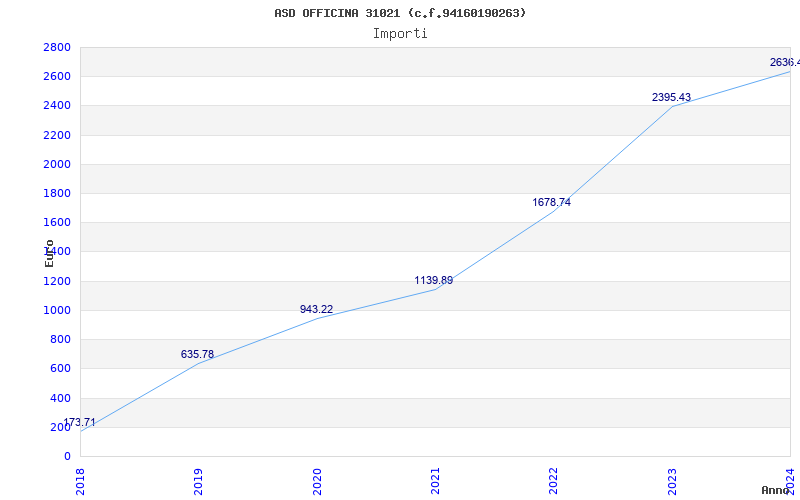Click the x-axis year 2018
Image resolution: width=800 pixels, height=500 pixels.
coord(80,481)
